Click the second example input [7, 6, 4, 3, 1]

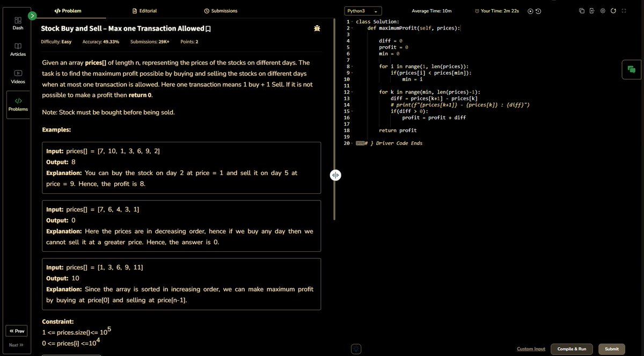[93, 209]
